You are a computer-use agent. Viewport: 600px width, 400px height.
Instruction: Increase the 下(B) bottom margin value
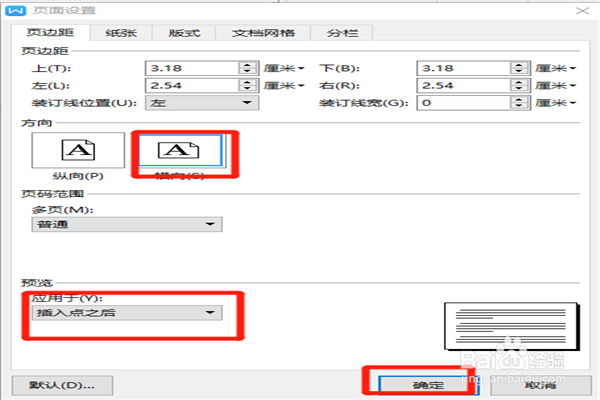(x=519, y=65)
